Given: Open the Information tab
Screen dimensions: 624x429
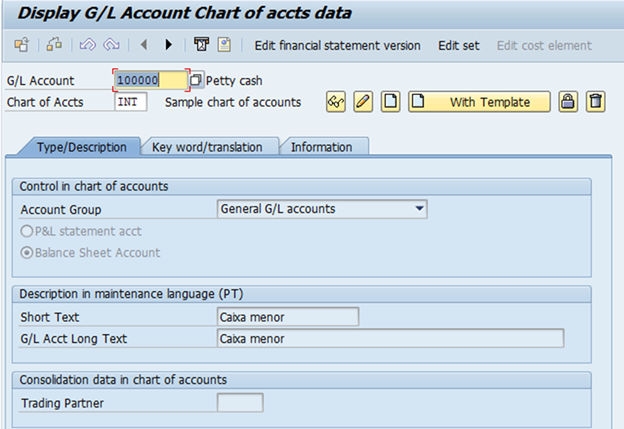Looking at the screenshot, I should point(322,147).
